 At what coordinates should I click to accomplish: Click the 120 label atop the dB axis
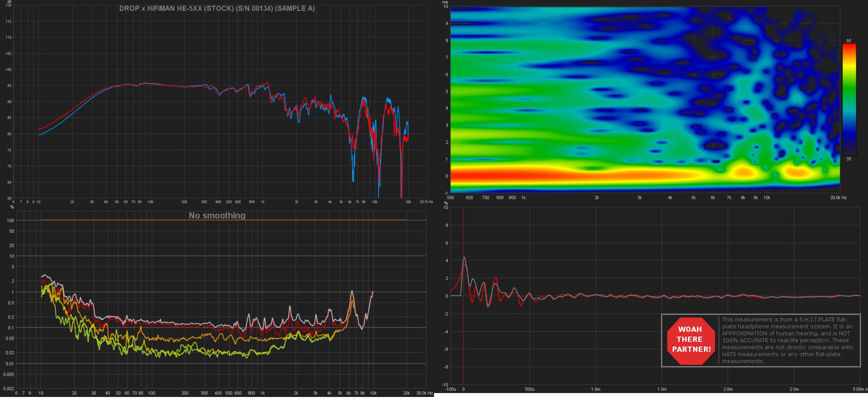(x=9, y=6)
